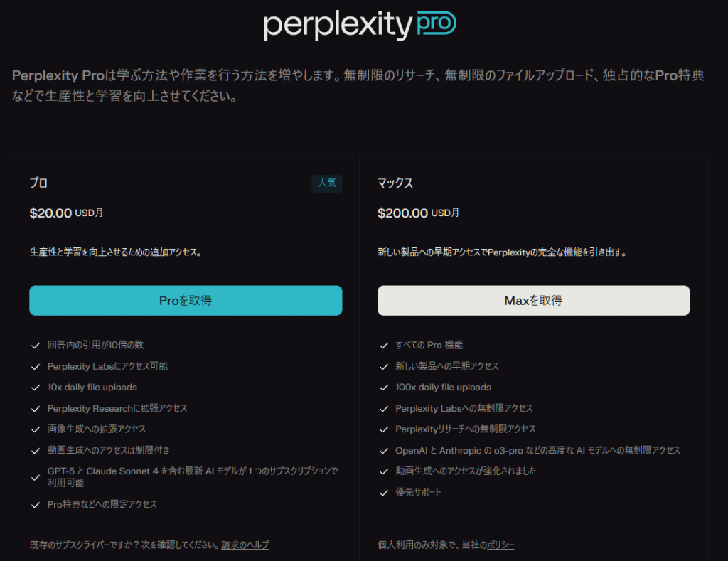The height and width of the screenshot is (561, 728).
Task: Open the ポリシー link
Action: pos(500,545)
